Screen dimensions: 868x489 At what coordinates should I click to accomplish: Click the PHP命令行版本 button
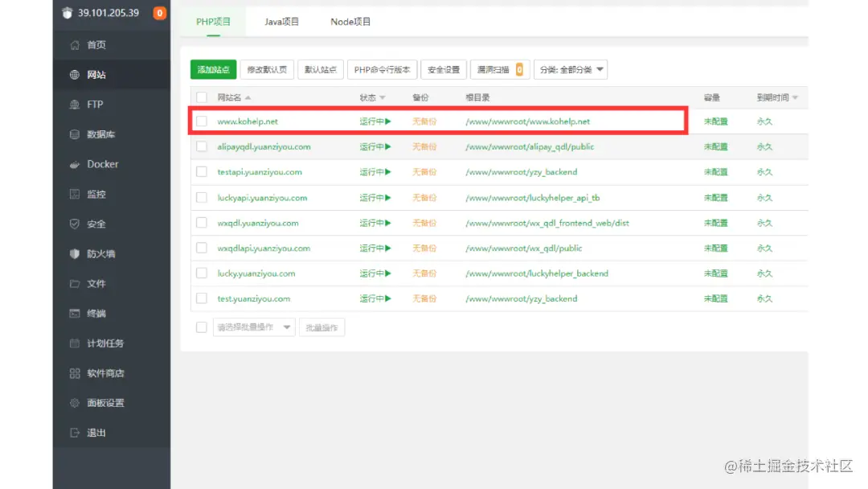click(x=382, y=70)
